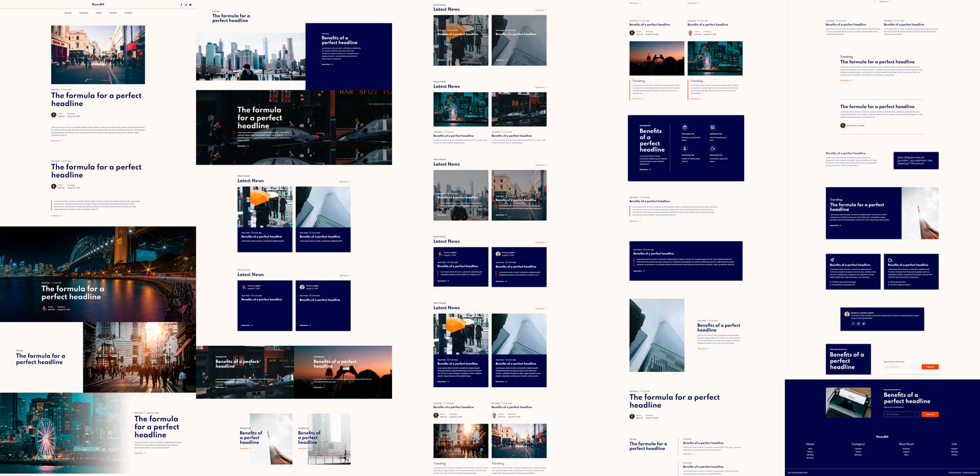Click the grid icon in the dark info card
The image size is (980, 476).
click(713, 128)
